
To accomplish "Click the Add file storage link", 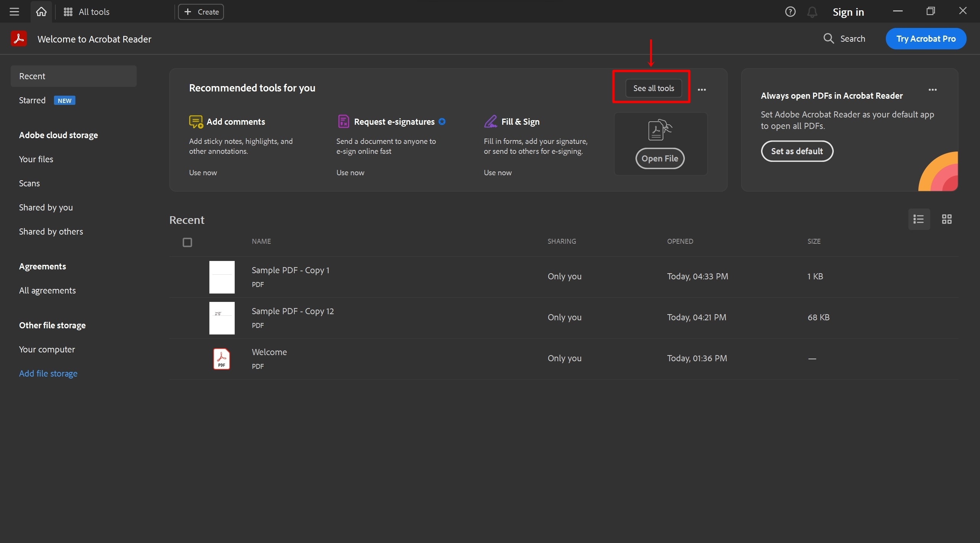I will point(48,373).
